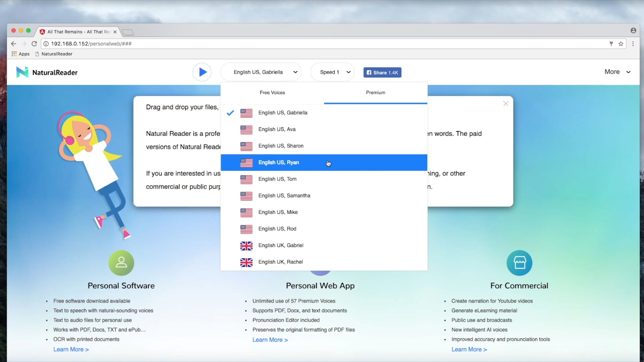Screen dimensions: 644x362
Task: Open the NaturalReader bookmark
Action: coord(54,54)
